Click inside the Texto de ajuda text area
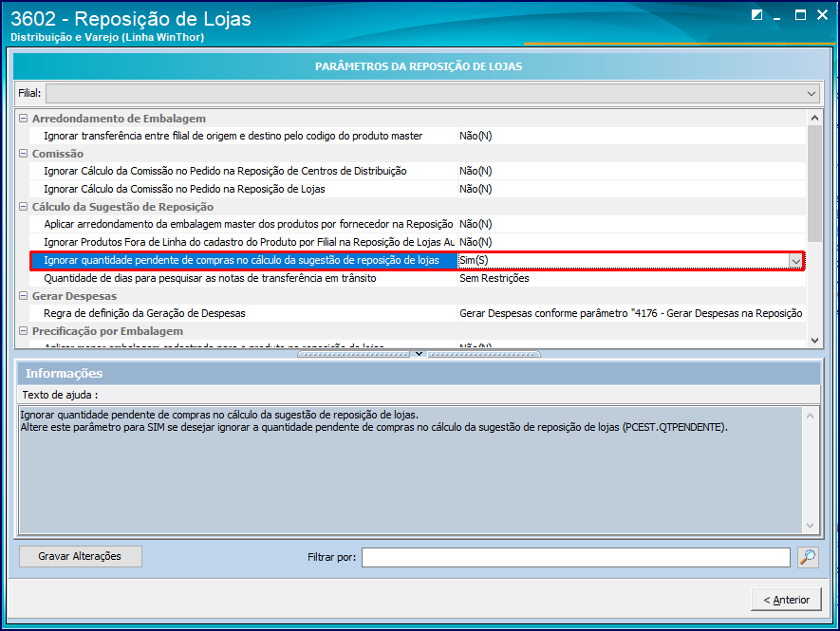This screenshot has width=840, height=631. coord(411,471)
